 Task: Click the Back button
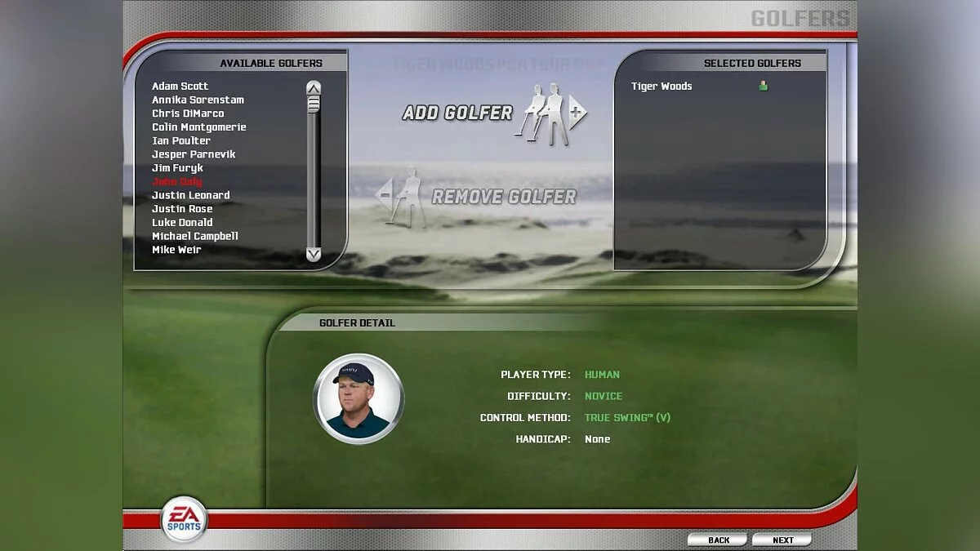(x=718, y=540)
